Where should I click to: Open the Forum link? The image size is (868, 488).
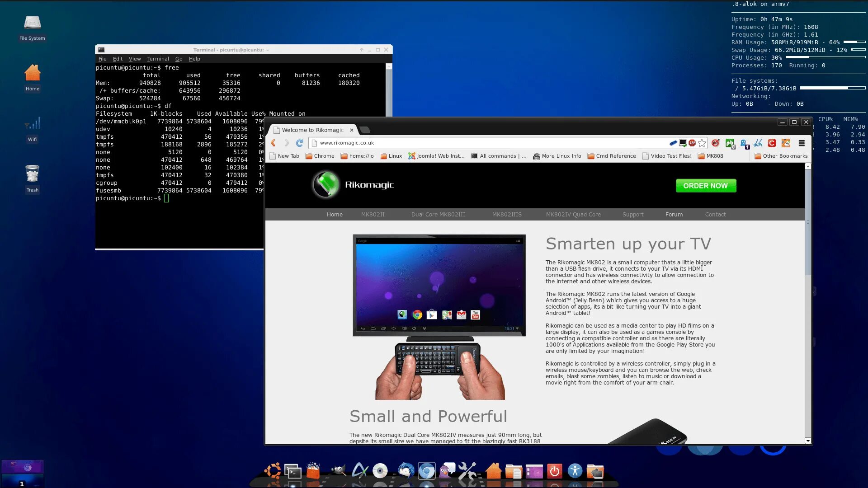674,215
